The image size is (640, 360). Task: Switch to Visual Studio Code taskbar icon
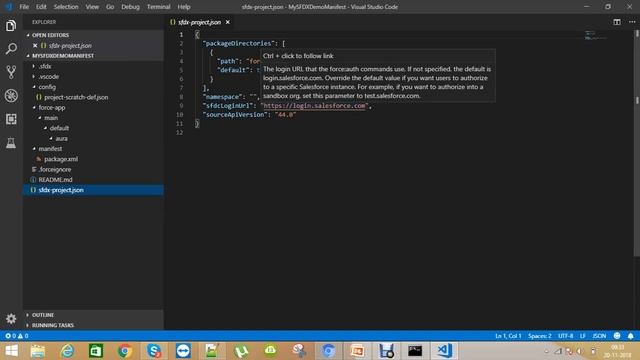[444, 351]
